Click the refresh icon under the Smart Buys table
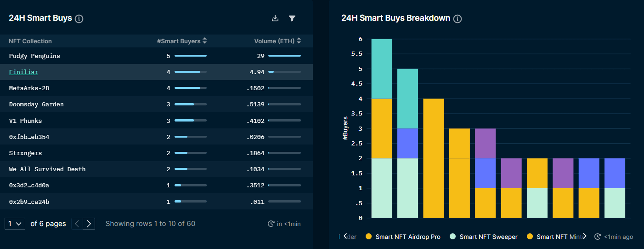The width and height of the screenshot is (644, 249). 271,224
